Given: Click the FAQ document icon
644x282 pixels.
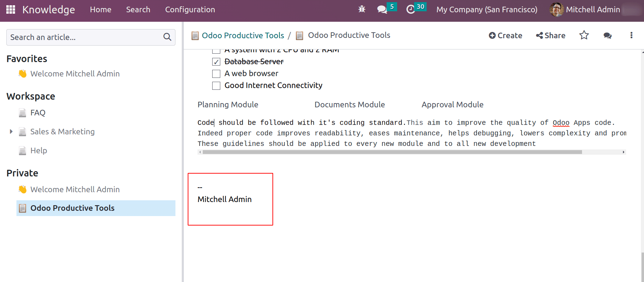Looking at the screenshot, I should 22,113.
